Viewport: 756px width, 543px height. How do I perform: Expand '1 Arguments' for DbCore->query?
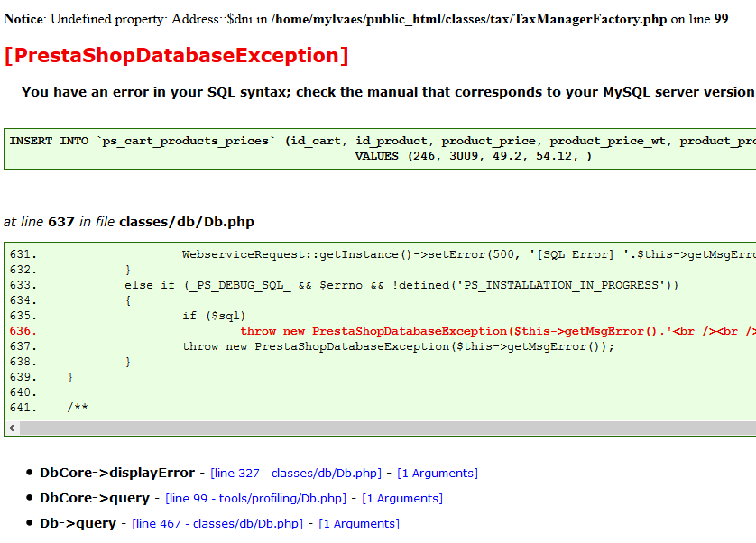click(402, 498)
